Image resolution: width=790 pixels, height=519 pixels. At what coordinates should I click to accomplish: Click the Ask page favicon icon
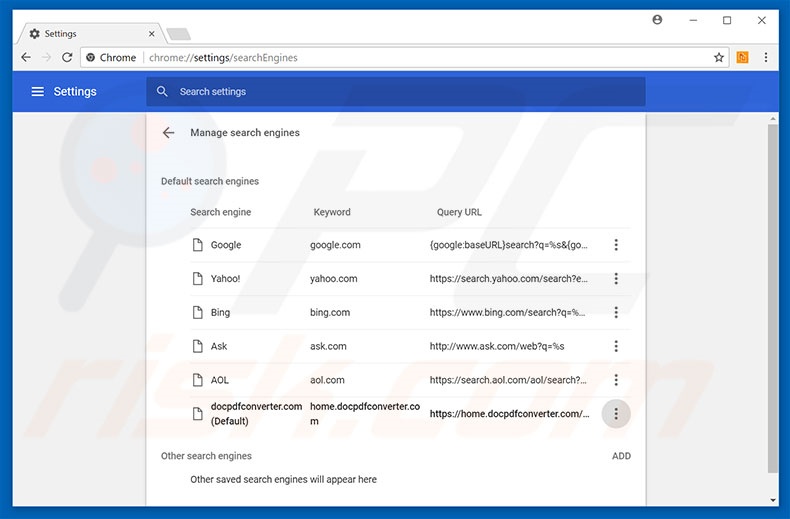198,346
